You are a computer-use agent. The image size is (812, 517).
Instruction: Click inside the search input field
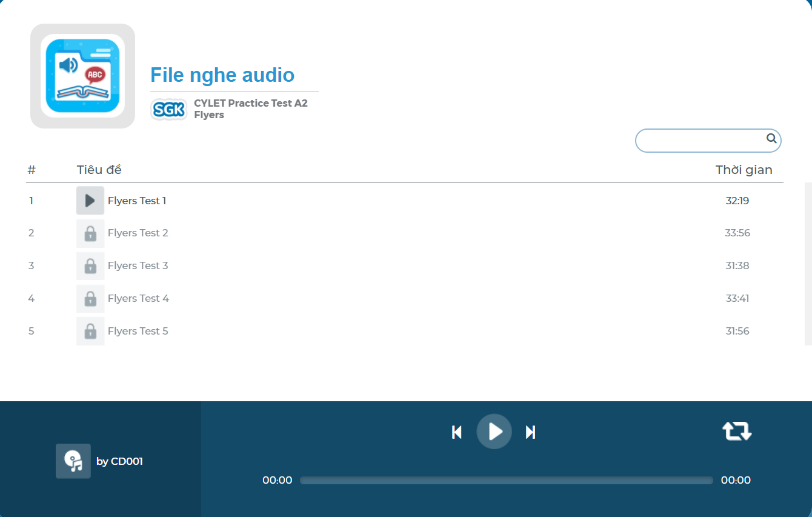(697, 139)
